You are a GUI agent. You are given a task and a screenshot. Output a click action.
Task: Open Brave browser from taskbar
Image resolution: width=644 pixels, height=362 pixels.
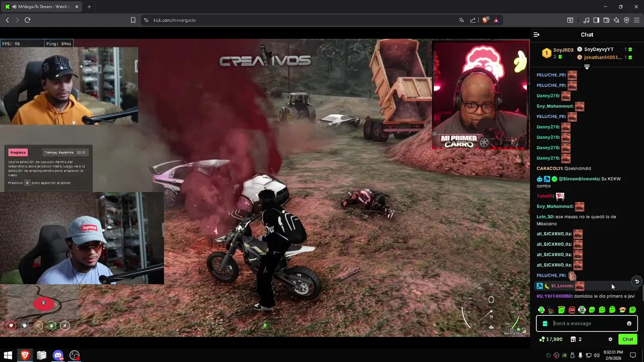coord(25,355)
